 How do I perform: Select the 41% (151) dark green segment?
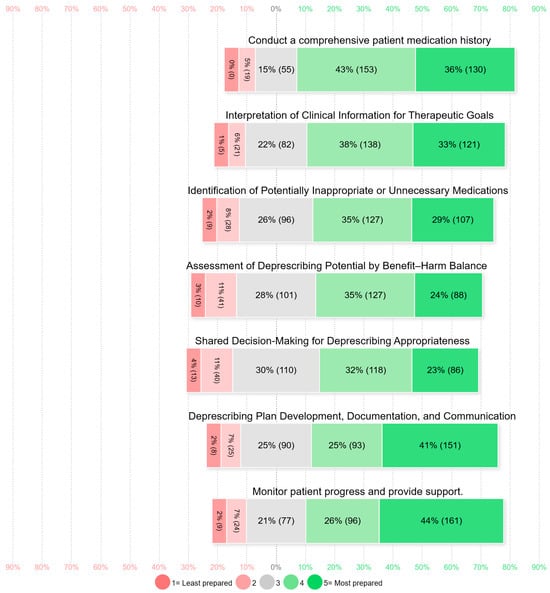(x=440, y=445)
